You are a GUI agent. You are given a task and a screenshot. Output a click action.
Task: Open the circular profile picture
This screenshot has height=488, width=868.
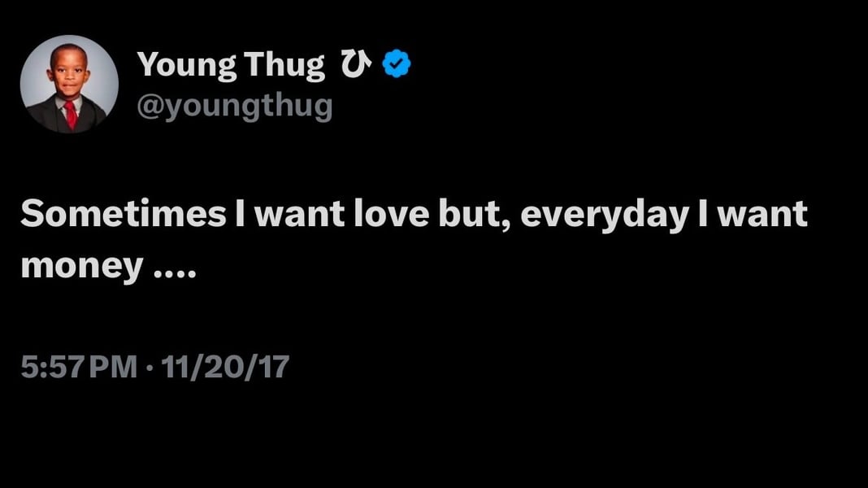[69, 84]
